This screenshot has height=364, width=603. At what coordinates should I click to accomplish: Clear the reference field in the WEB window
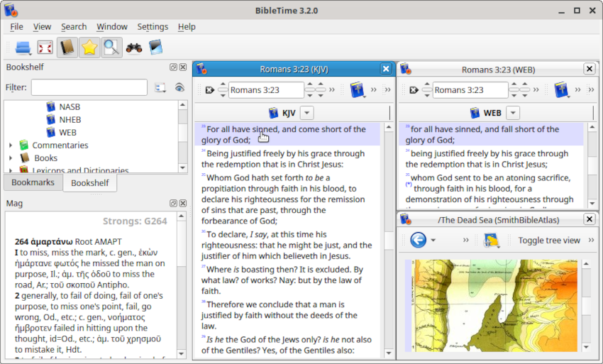pyautogui.click(x=414, y=90)
